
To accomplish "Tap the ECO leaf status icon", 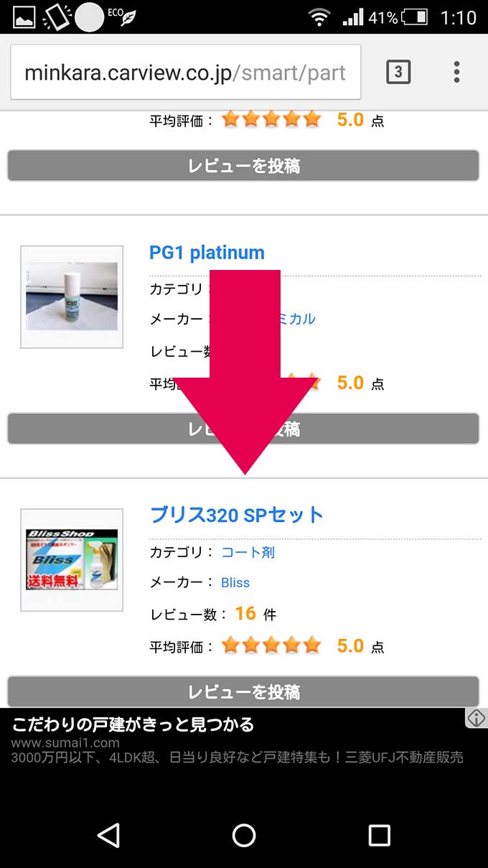I will click(x=122, y=17).
